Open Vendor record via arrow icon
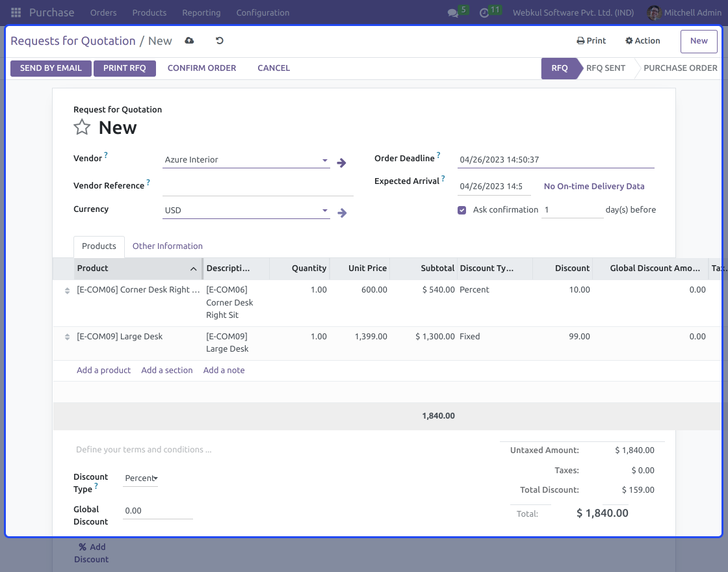Viewport: 728px width, 572px height. click(x=341, y=163)
